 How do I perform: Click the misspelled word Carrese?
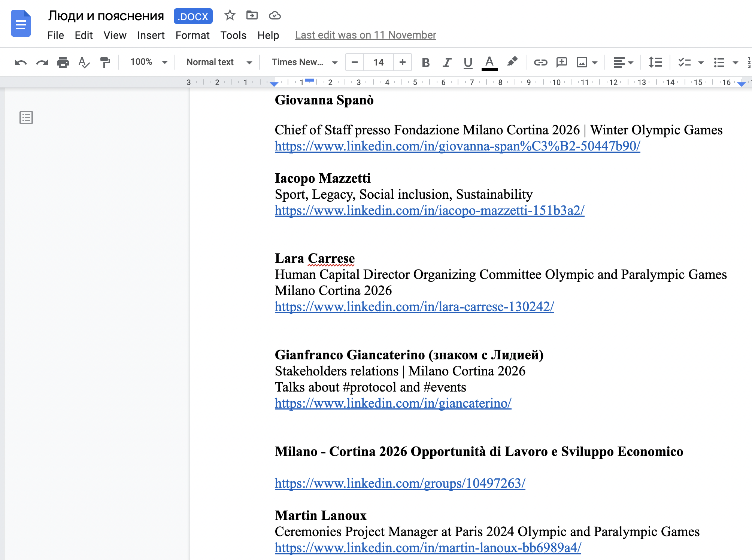coord(331,258)
